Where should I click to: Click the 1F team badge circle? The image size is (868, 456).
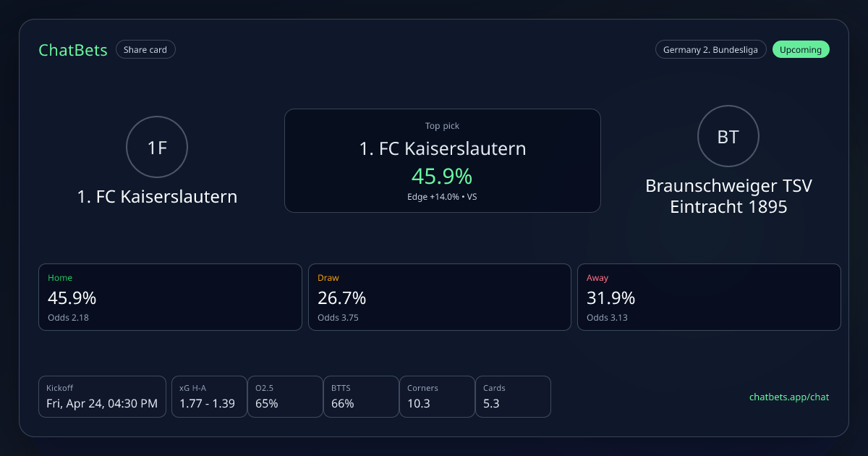pos(157,148)
